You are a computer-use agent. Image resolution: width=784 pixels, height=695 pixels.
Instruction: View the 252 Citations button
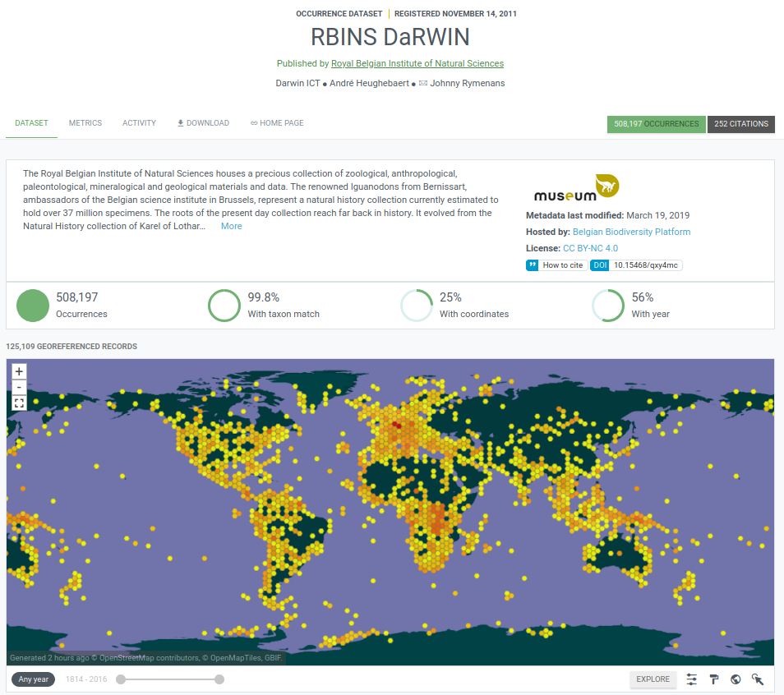pos(740,124)
